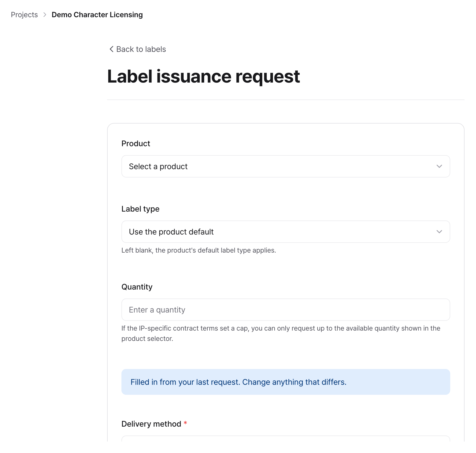The height and width of the screenshot is (453, 476).
Task: Expand the Label type dropdown
Action: (x=286, y=232)
